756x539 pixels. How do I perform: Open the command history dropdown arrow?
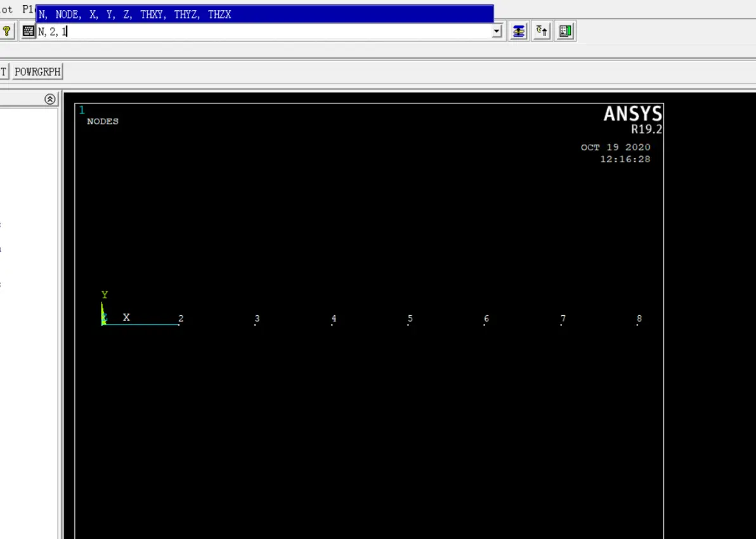(497, 31)
